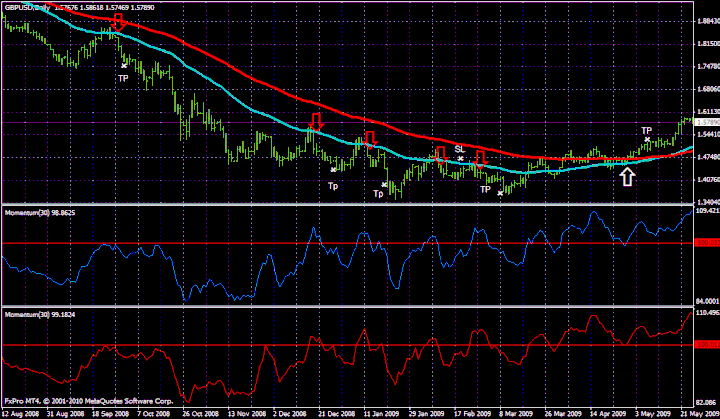Select the blue Momentum(30) 98.8625 indicator label
Image resolution: width=720 pixels, height=419 pixels.
(39, 213)
